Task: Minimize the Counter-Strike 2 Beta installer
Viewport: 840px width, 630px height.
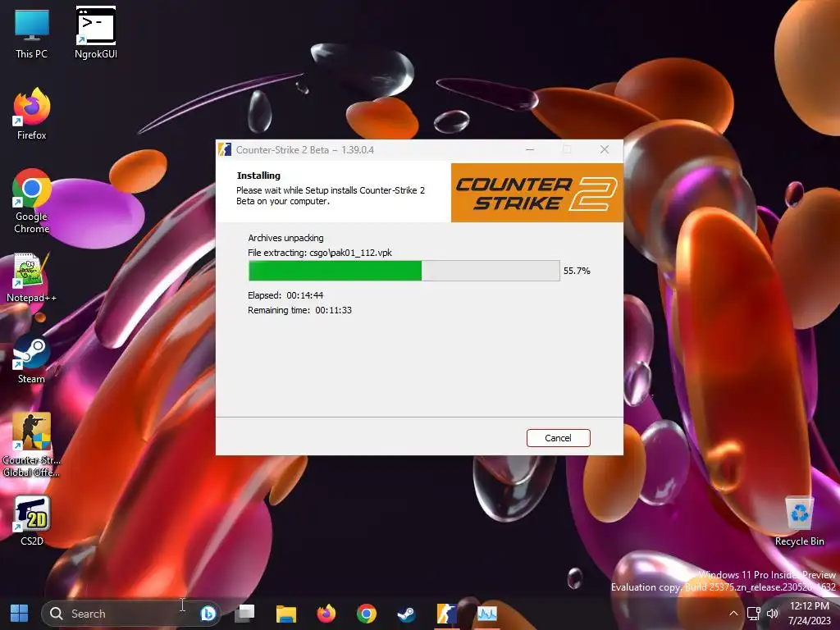Action: 530,149
